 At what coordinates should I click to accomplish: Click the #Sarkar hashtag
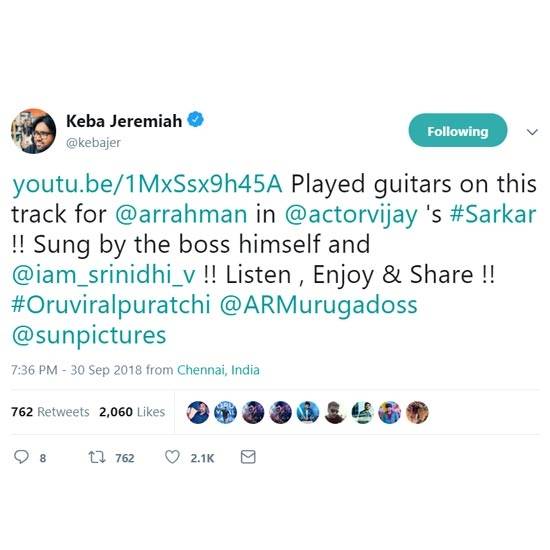pos(493,214)
